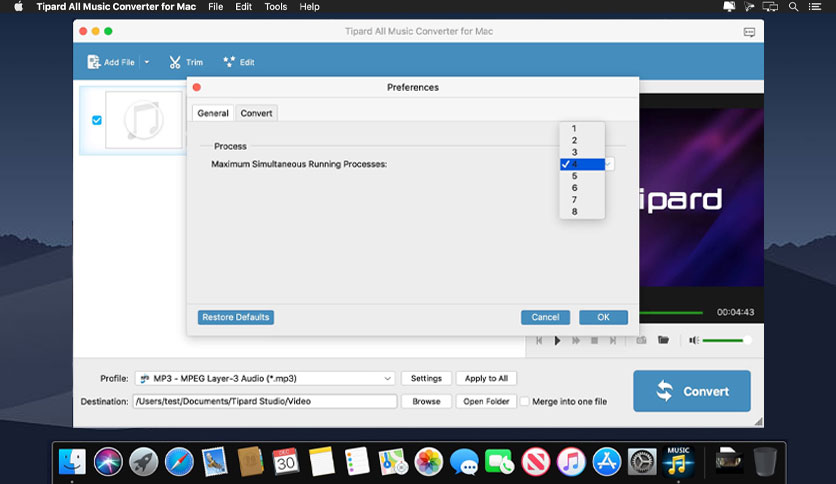Browse for destination folder
The height and width of the screenshot is (484, 836).
tap(426, 401)
